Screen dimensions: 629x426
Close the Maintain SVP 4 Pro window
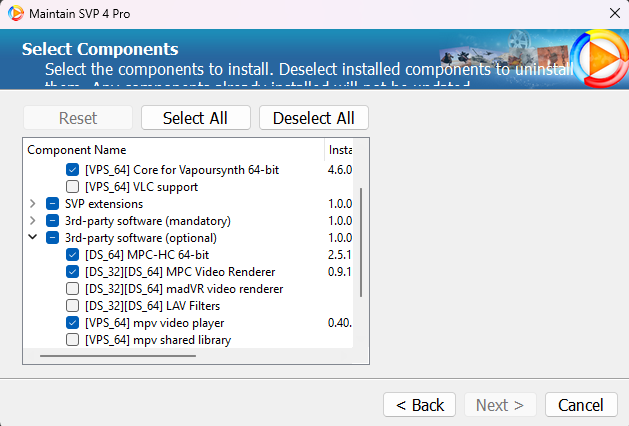pyautogui.click(x=615, y=13)
